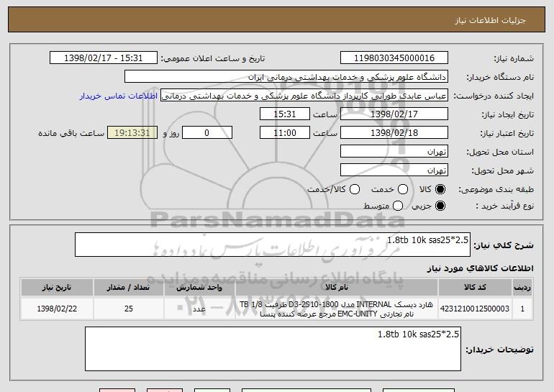Viewport: 554px width, 392px height.
Task: Click the شماره نیاز field 1198030345000016
Action: click(394, 58)
